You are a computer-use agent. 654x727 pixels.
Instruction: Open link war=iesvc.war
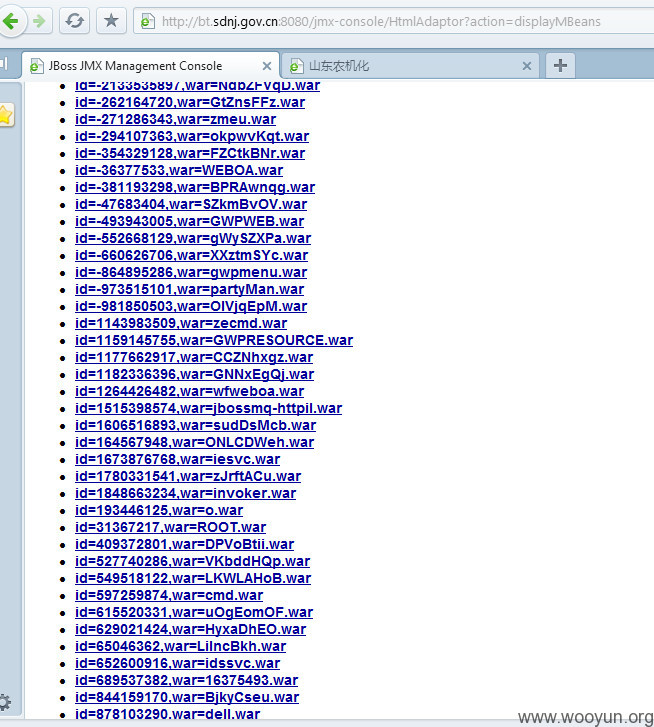coord(177,459)
